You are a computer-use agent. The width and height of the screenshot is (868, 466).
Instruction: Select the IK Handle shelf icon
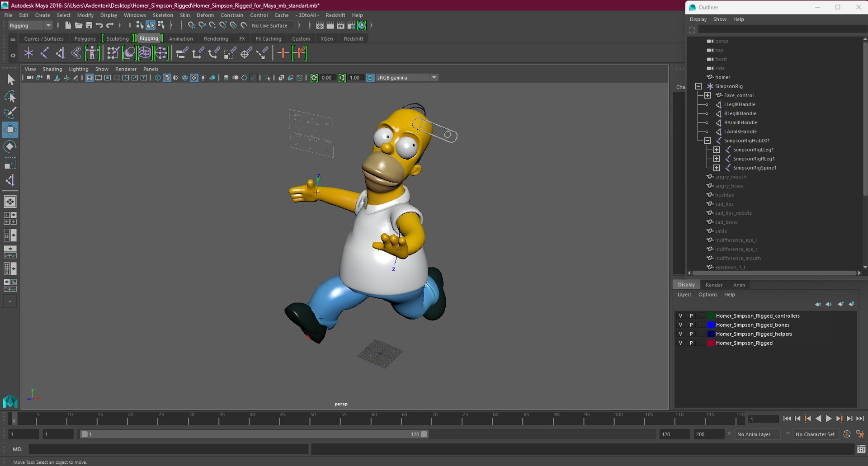point(61,53)
